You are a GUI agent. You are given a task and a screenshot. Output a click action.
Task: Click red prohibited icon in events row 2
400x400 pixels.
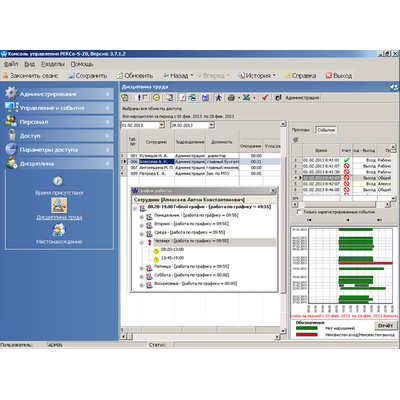coord(346,166)
